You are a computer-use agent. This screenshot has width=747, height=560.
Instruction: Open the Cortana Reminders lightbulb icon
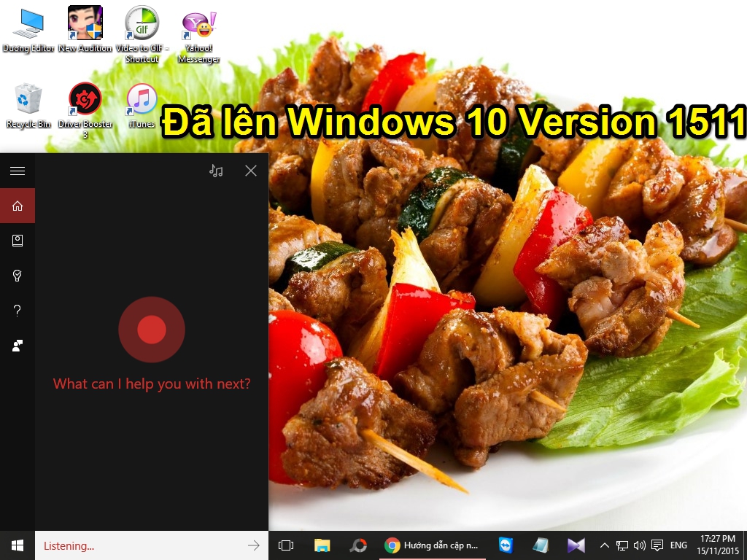18,275
